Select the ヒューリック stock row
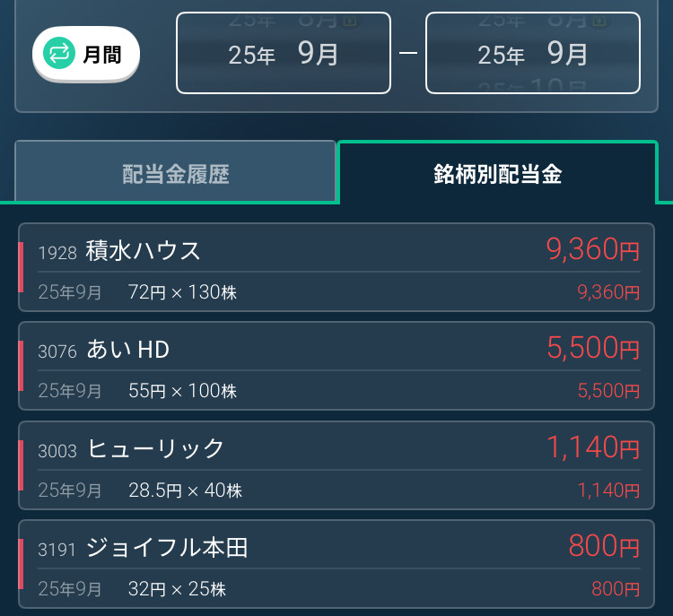 click(336, 464)
